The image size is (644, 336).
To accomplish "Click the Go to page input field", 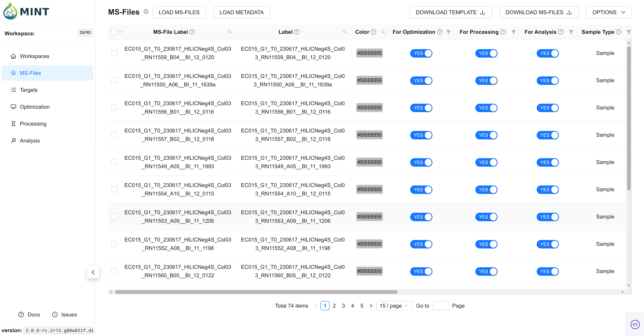I will [441, 306].
